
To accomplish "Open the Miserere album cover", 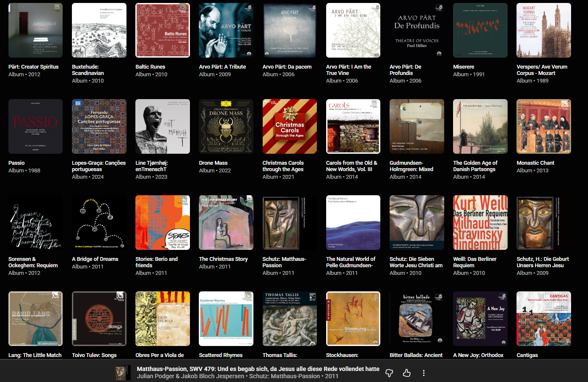I will (480, 30).
